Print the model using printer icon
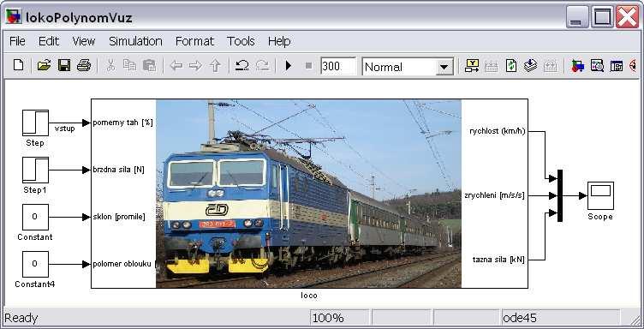Screen dimensions: 644x329 (x=84, y=65)
